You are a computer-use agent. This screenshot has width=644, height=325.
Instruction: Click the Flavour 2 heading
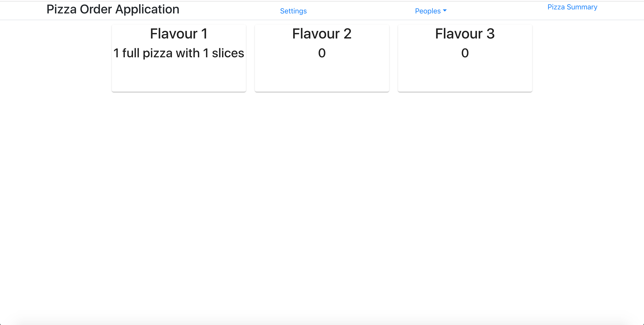pyautogui.click(x=322, y=33)
